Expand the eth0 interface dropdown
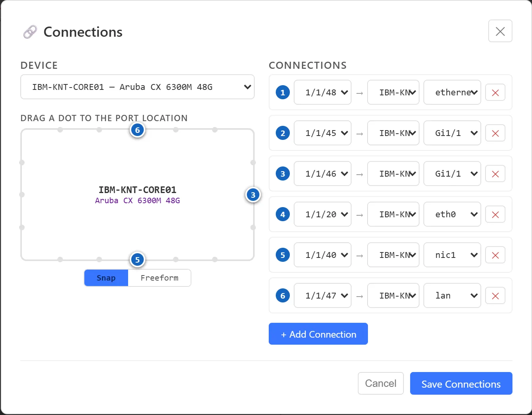This screenshot has height=415, width=532. click(452, 215)
